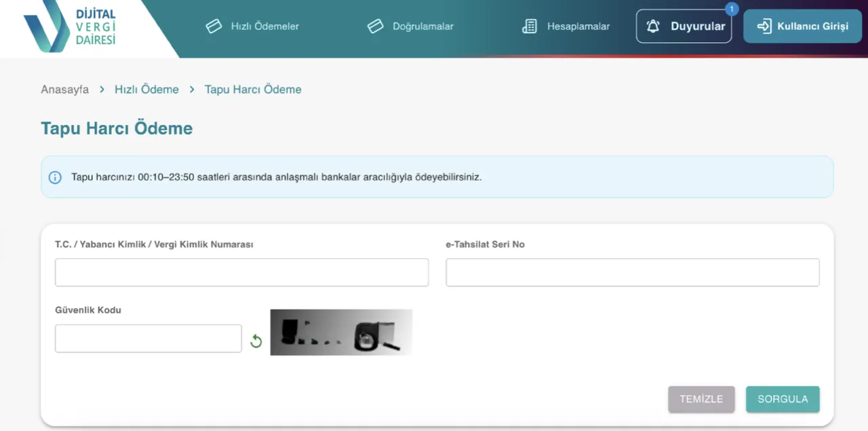Navigate to Hızlı Ödeme in the breadcrumb
This screenshot has height=431, width=868.
coord(146,90)
